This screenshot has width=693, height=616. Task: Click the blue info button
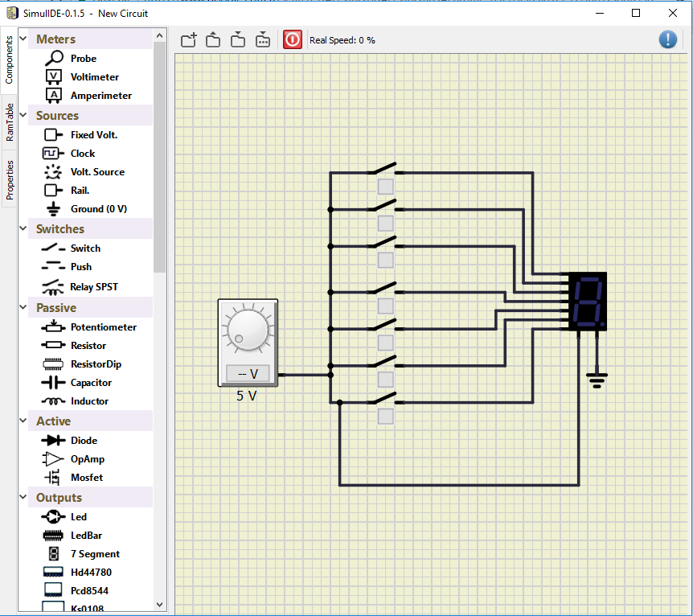coord(667,39)
